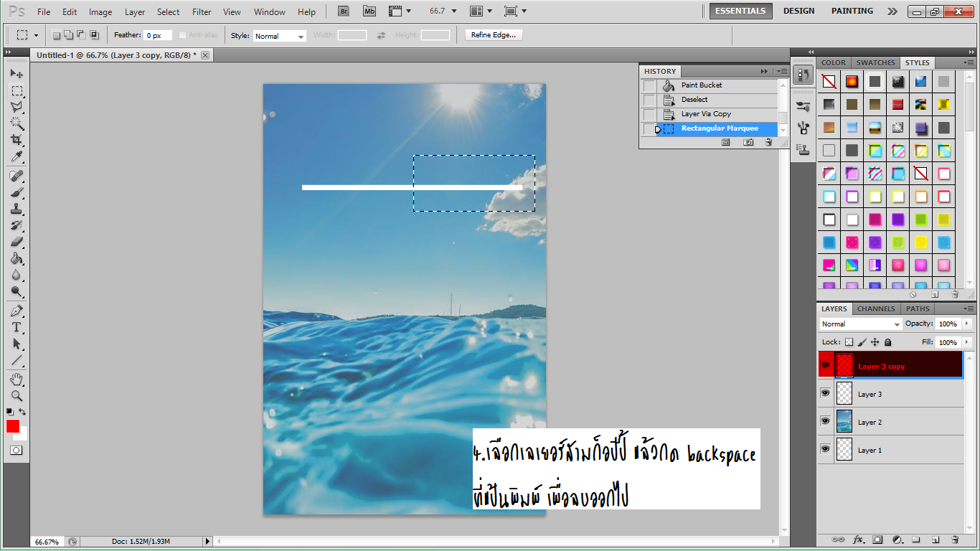
Task: Create a new layer in Layers panel
Action: pos(936,540)
